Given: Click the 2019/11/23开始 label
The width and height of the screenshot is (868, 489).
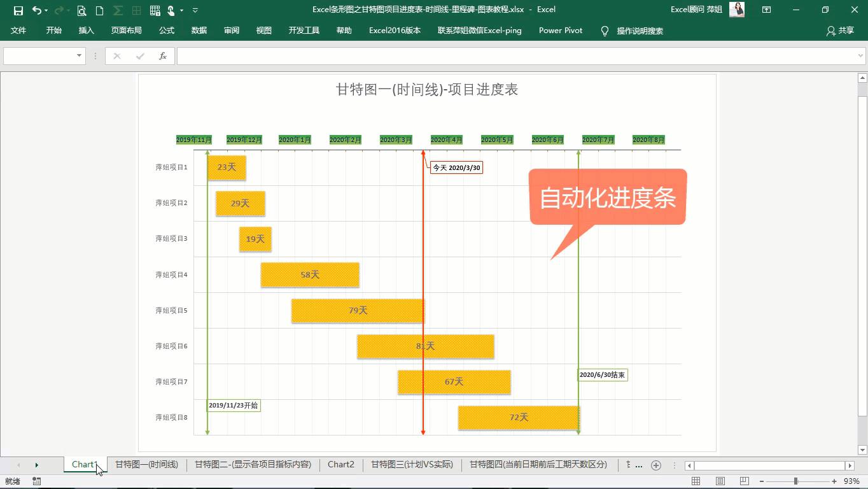Looking at the screenshot, I should [x=234, y=405].
